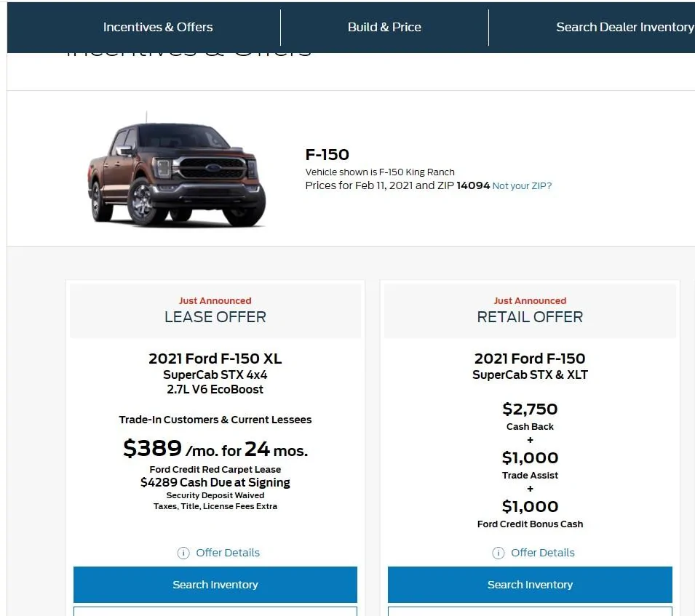
Task: Click the Just Announced LEASE OFFER header
Action: 215,309
